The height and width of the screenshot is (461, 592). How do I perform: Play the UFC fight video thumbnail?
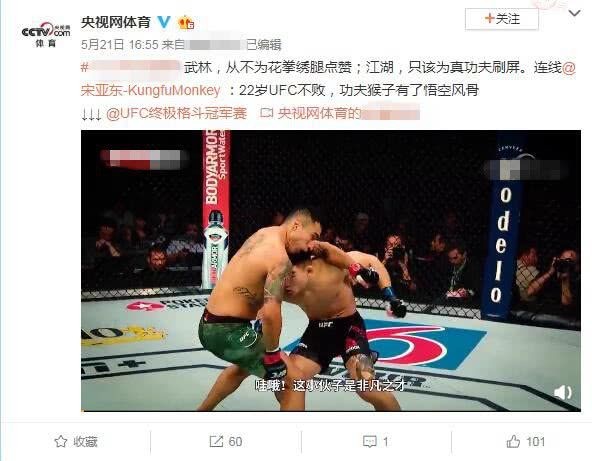pos(331,271)
